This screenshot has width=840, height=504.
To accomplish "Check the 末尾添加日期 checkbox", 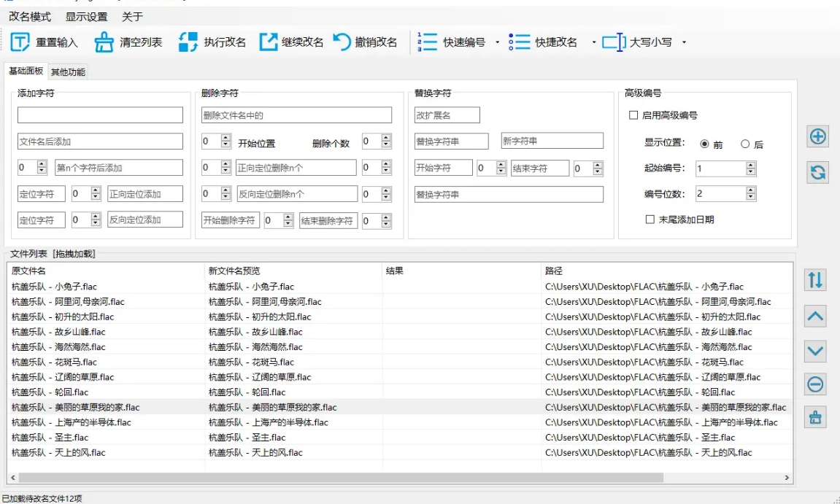I will point(650,220).
